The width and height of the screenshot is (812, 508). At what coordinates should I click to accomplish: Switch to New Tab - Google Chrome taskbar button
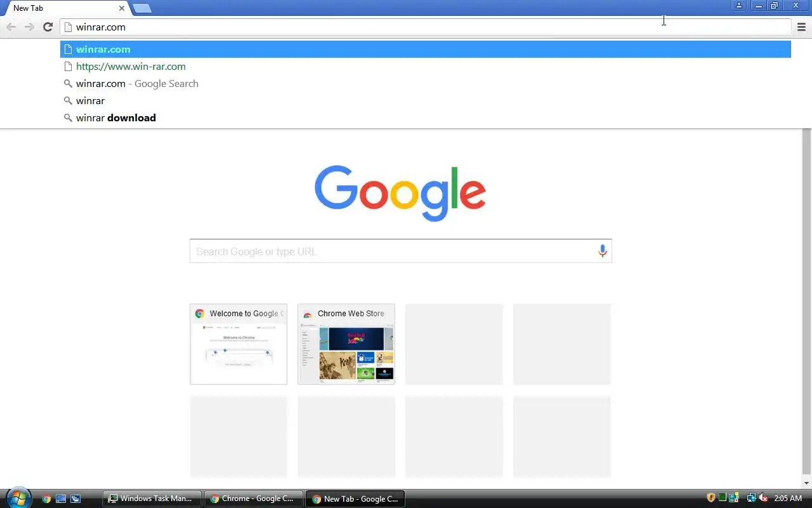click(x=355, y=498)
